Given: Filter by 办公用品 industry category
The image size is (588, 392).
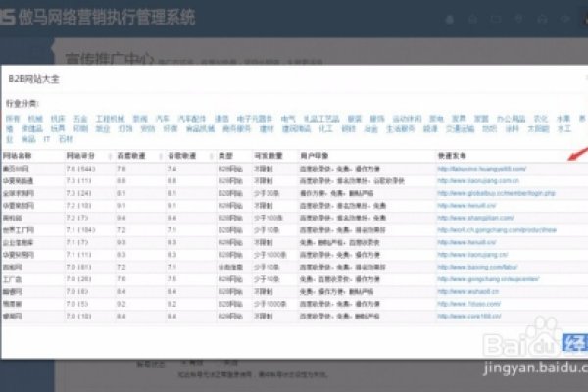Looking at the screenshot, I should point(511,119).
